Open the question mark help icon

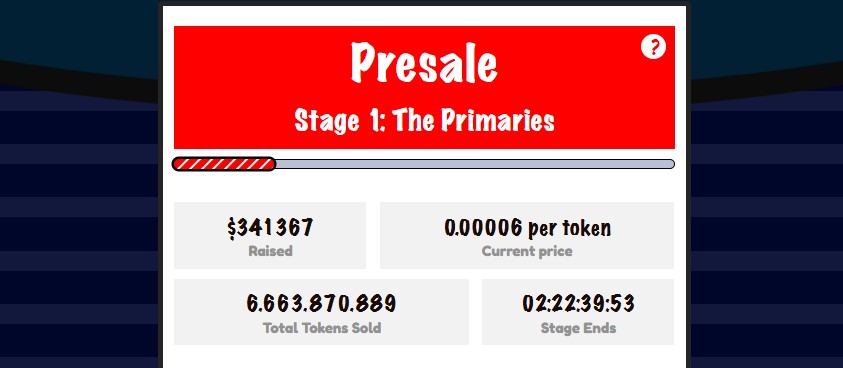653,47
